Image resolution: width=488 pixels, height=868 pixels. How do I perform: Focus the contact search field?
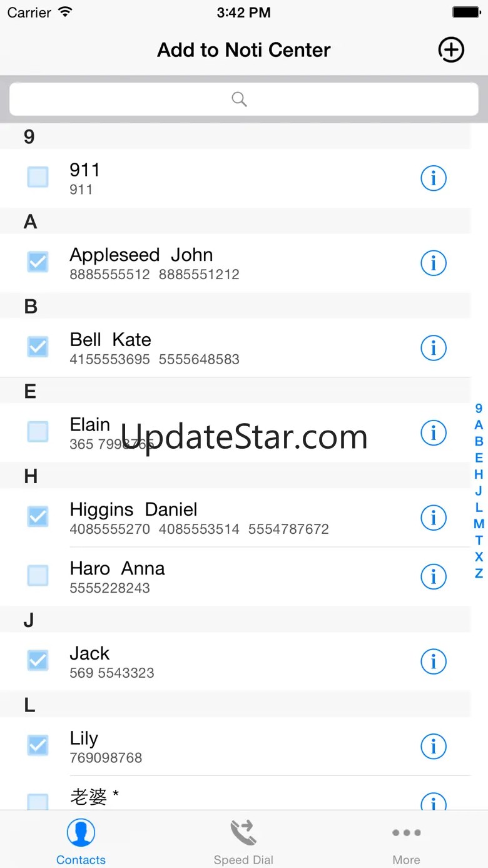tap(244, 99)
